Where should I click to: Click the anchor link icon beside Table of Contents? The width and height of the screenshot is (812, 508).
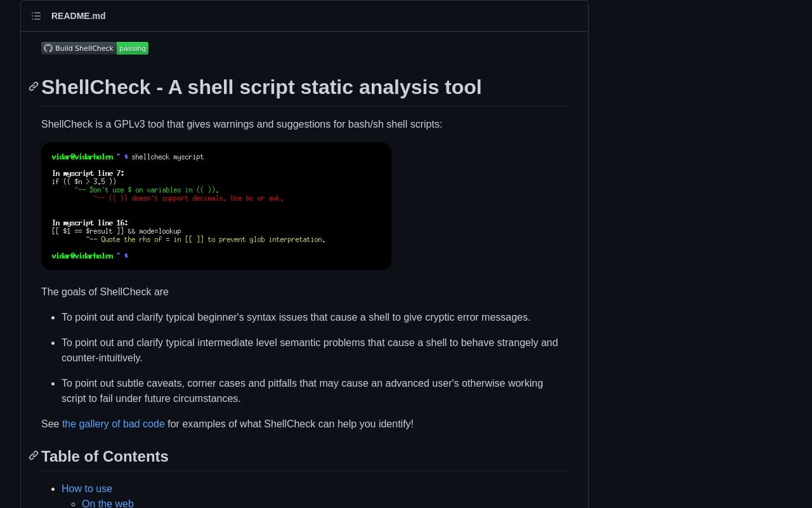(34, 456)
